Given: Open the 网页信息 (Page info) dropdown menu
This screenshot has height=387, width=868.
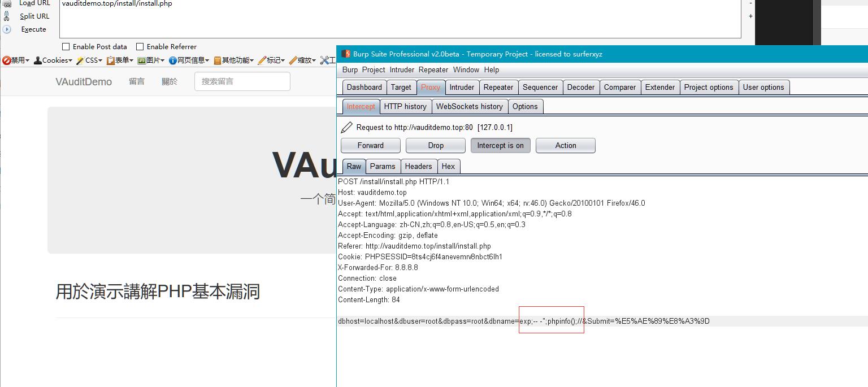Looking at the screenshot, I should click(x=189, y=60).
